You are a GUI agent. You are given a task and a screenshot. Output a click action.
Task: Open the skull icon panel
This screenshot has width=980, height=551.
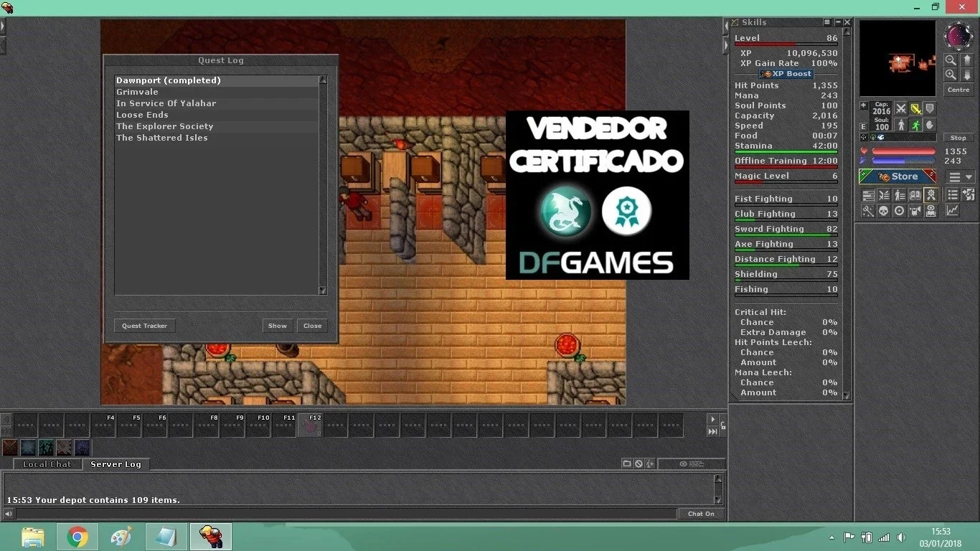click(x=883, y=210)
